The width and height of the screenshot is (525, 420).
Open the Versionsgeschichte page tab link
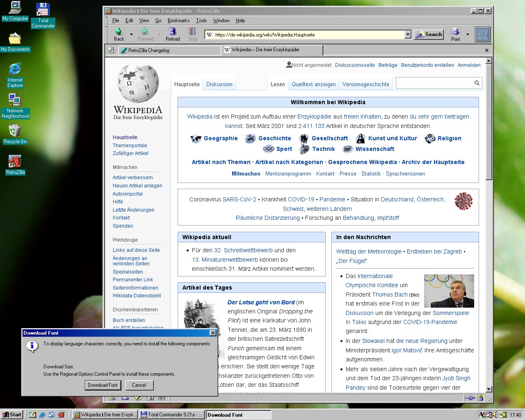(x=365, y=84)
